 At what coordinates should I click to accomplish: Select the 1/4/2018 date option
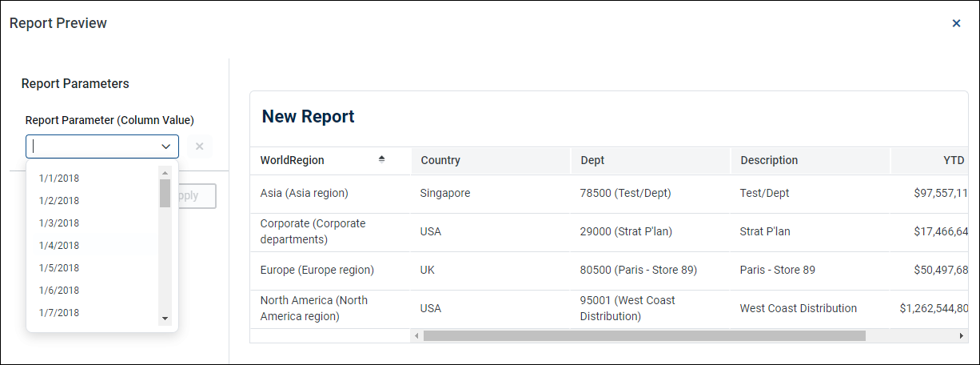tap(59, 246)
